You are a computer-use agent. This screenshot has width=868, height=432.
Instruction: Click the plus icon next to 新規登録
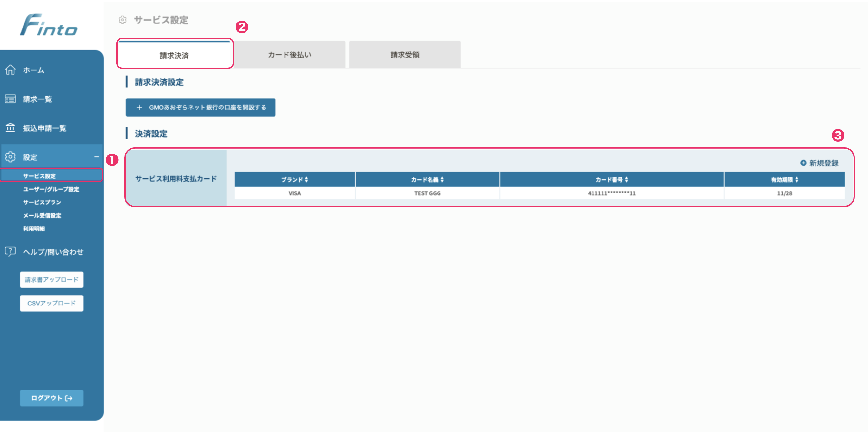[803, 163]
